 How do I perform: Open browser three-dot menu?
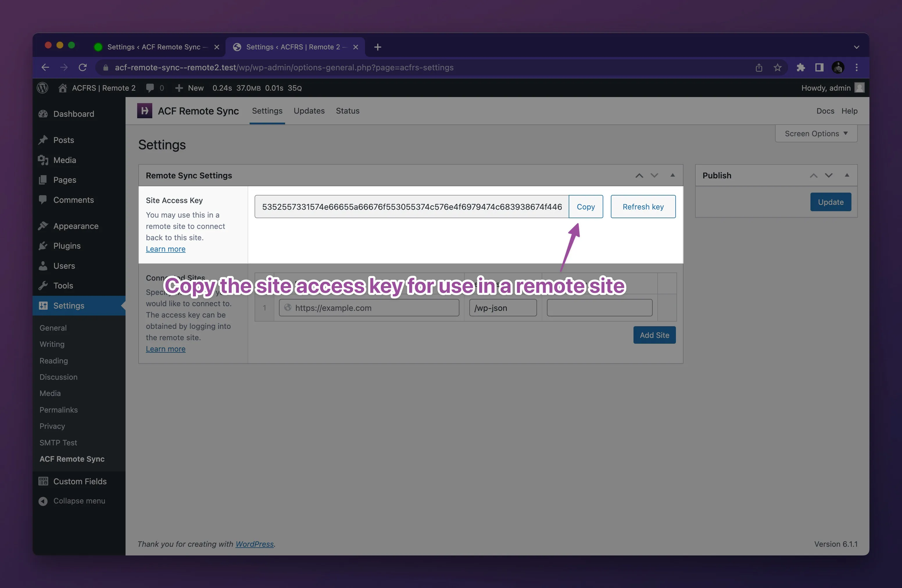pos(856,67)
